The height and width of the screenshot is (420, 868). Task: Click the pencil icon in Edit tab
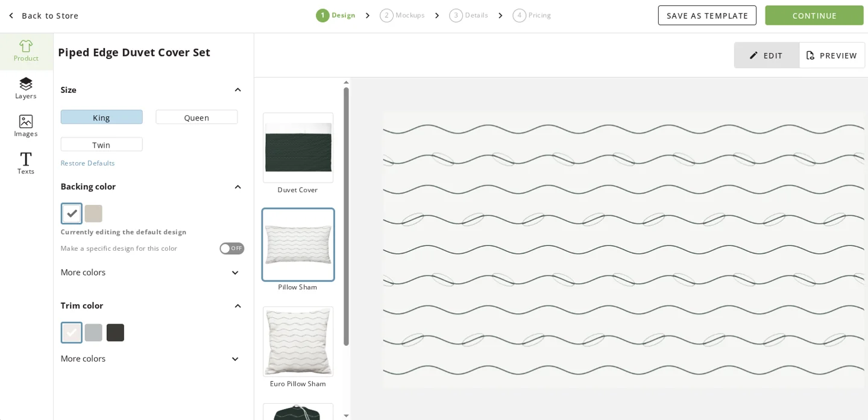pos(753,55)
